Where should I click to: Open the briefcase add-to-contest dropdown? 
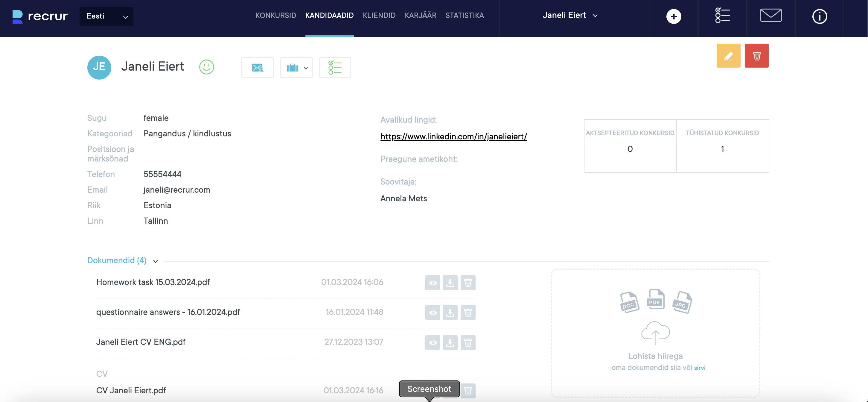[x=296, y=68]
